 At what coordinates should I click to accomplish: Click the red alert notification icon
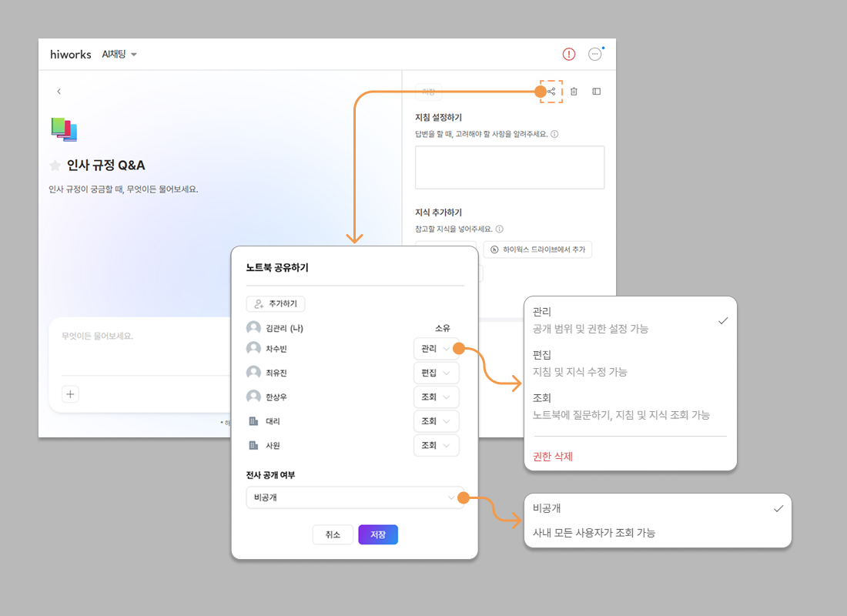coord(568,54)
